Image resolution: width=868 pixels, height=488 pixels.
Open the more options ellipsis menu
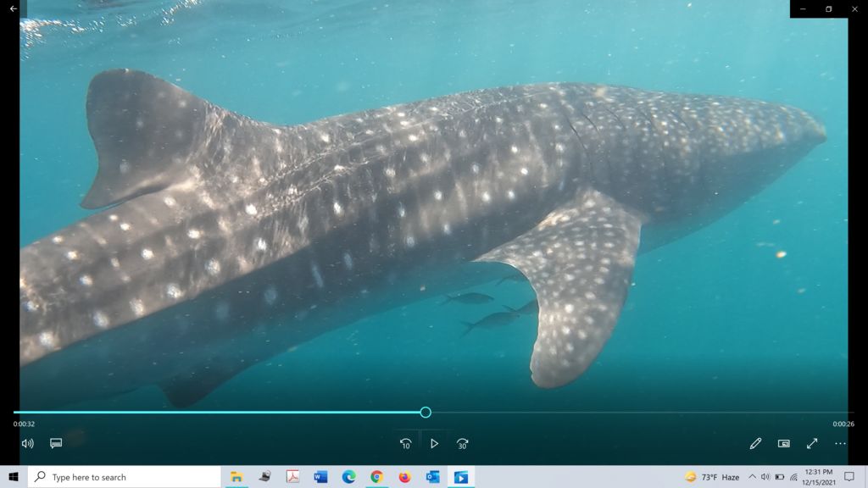840,443
